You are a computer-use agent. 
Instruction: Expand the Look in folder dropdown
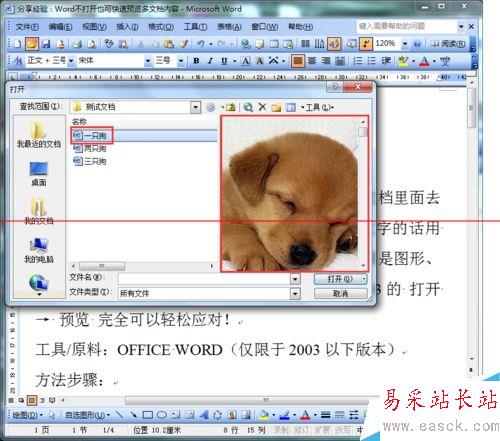pos(195,107)
